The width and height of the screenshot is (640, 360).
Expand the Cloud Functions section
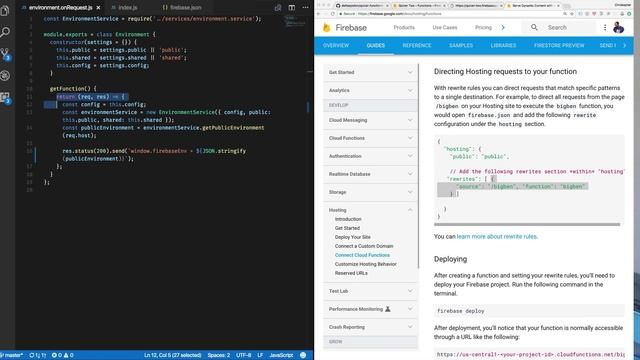click(x=371, y=138)
